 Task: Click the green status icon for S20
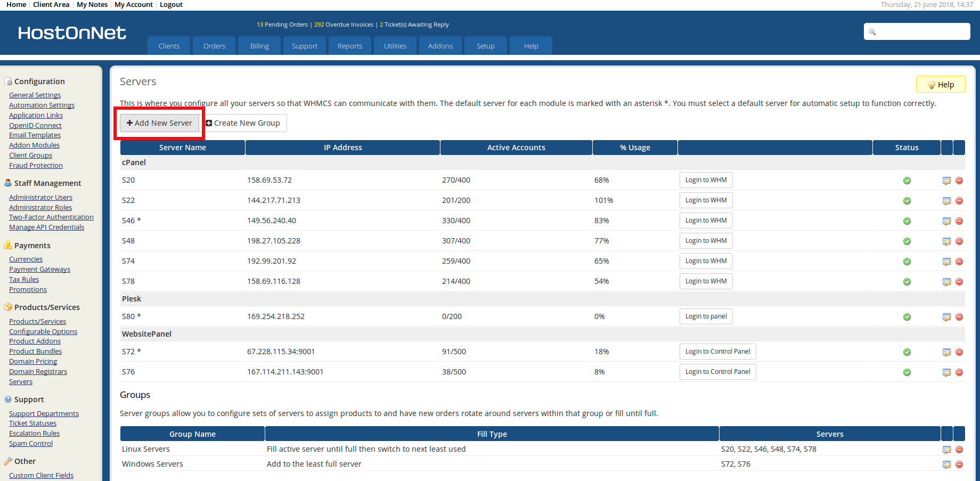tap(907, 181)
